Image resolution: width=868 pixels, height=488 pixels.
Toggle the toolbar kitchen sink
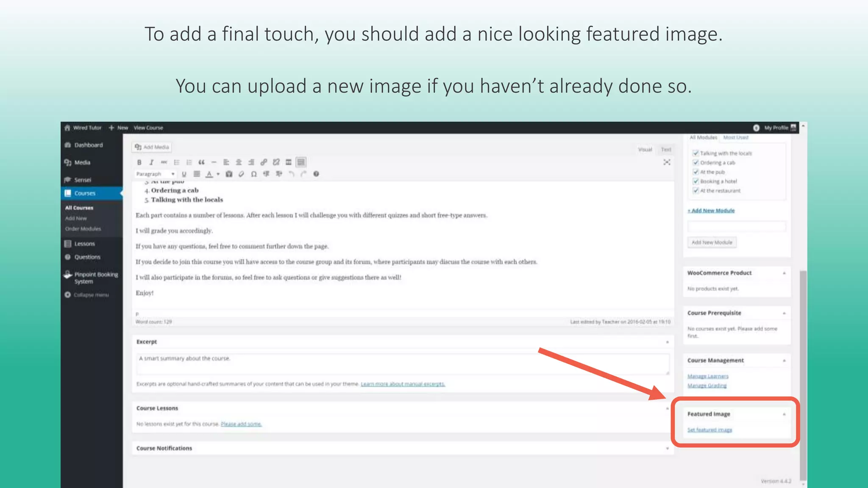point(301,162)
